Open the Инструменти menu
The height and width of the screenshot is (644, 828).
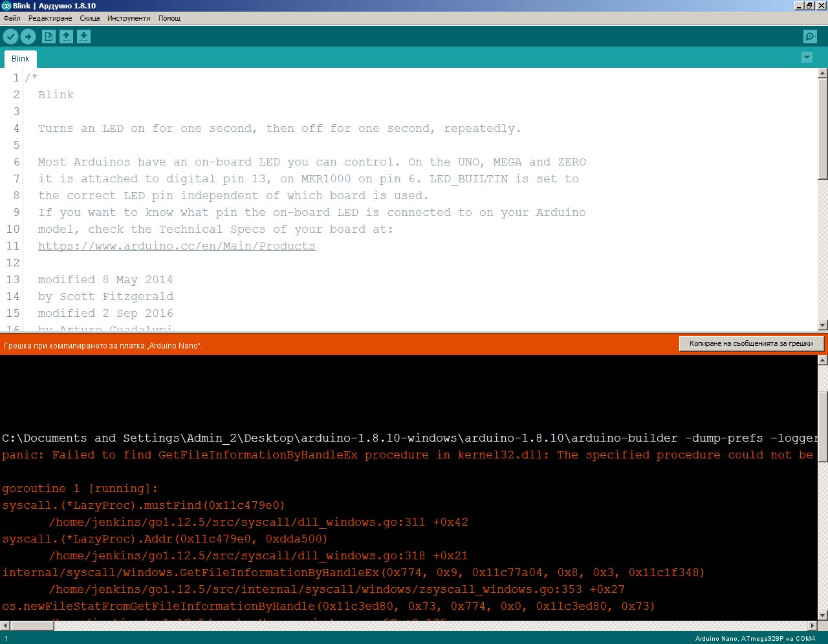pos(129,18)
